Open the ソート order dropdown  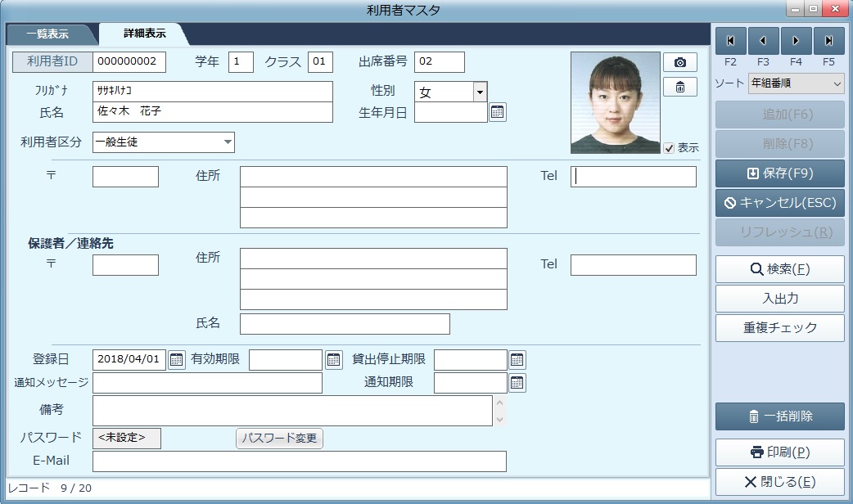click(x=796, y=83)
